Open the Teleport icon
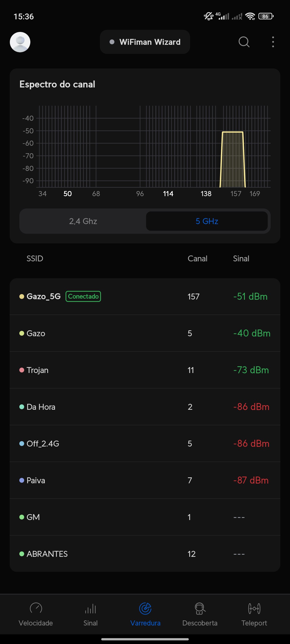The height and width of the screenshot is (644, 290). [254, 608]
